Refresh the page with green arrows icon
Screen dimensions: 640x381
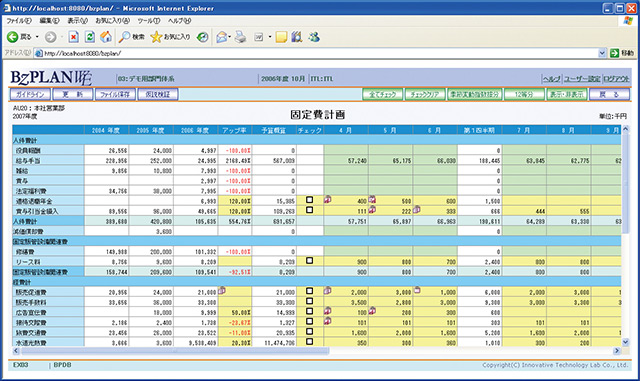click(90, 37)
